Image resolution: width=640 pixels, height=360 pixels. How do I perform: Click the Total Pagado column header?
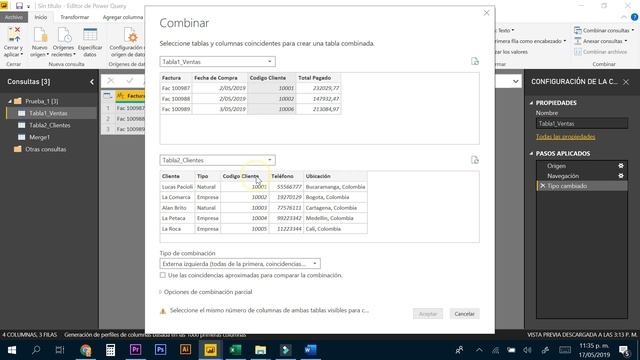tap(318, 78)
